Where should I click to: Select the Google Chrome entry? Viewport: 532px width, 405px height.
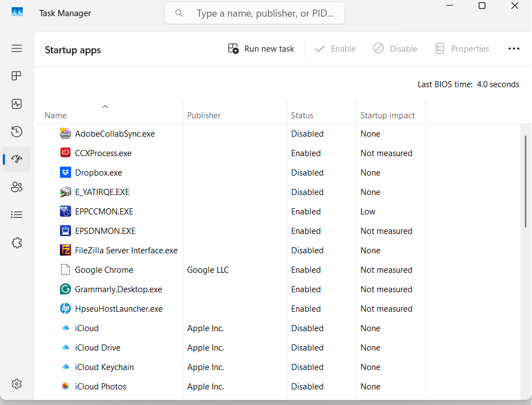[x=104, y=270]
